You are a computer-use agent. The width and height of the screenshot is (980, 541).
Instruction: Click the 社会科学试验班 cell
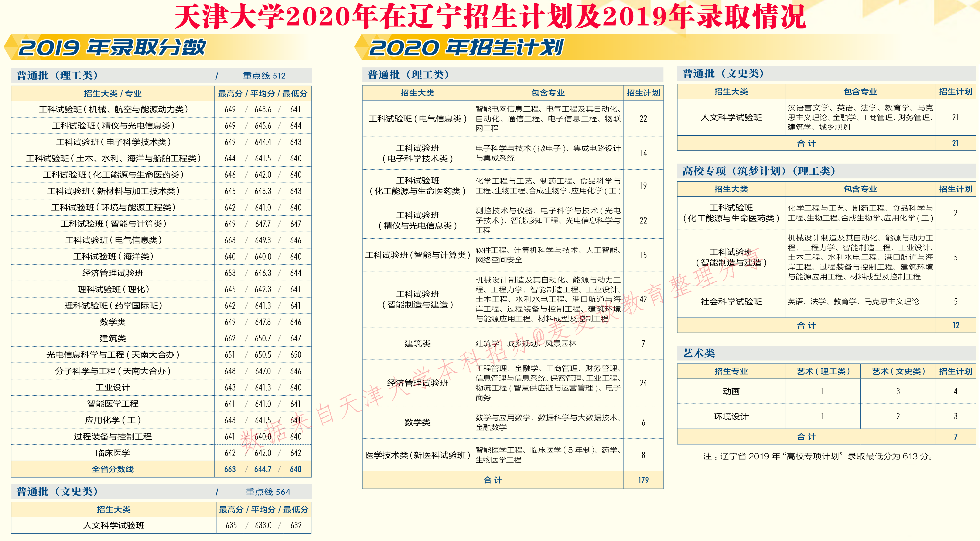(732, 302)
